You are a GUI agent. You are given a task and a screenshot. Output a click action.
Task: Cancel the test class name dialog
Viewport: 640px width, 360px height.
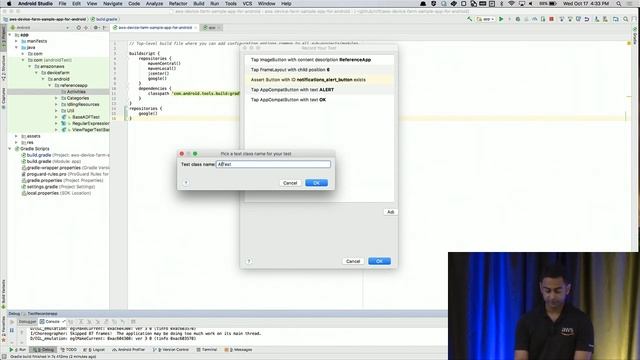pos(290,183)
